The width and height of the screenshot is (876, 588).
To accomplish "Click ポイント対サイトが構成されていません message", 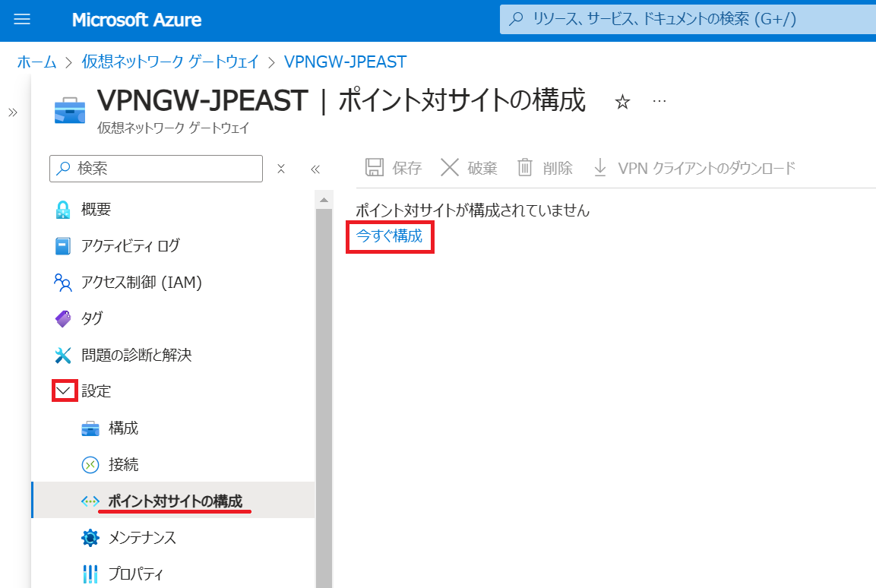I will click(473, 210).
